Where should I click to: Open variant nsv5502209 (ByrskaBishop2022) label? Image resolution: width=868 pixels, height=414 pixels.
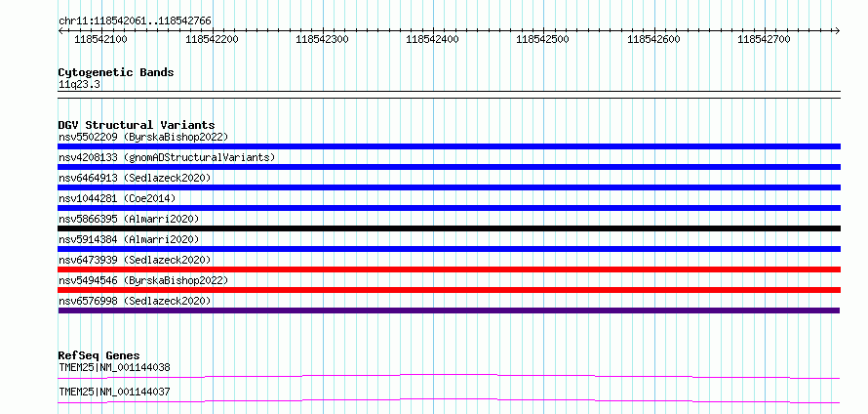tap(142, 137)
